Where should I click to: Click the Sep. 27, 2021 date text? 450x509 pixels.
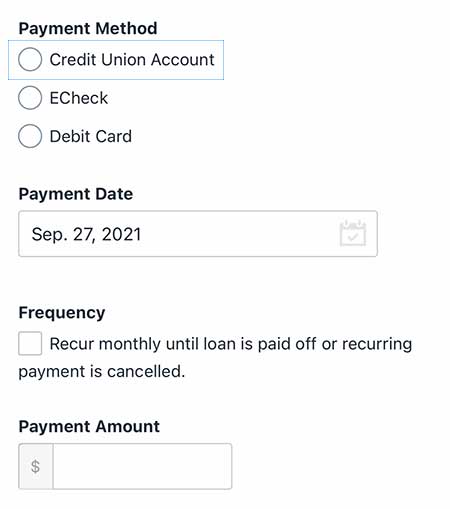[x=86, y=234]
